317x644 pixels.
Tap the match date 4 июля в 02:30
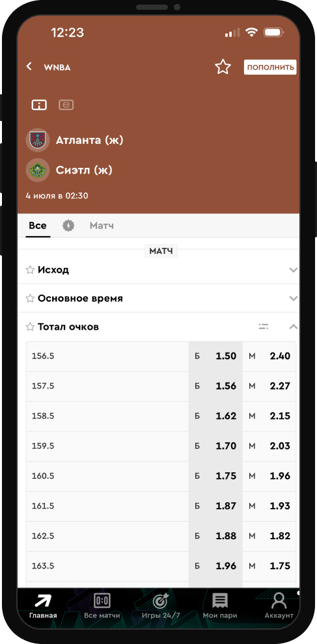[x=57, y=196]
